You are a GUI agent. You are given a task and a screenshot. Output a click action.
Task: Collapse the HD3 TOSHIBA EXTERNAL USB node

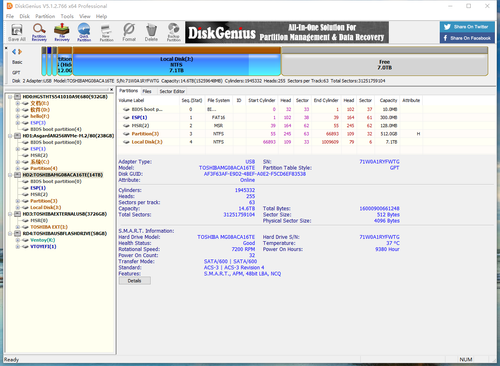10,214
